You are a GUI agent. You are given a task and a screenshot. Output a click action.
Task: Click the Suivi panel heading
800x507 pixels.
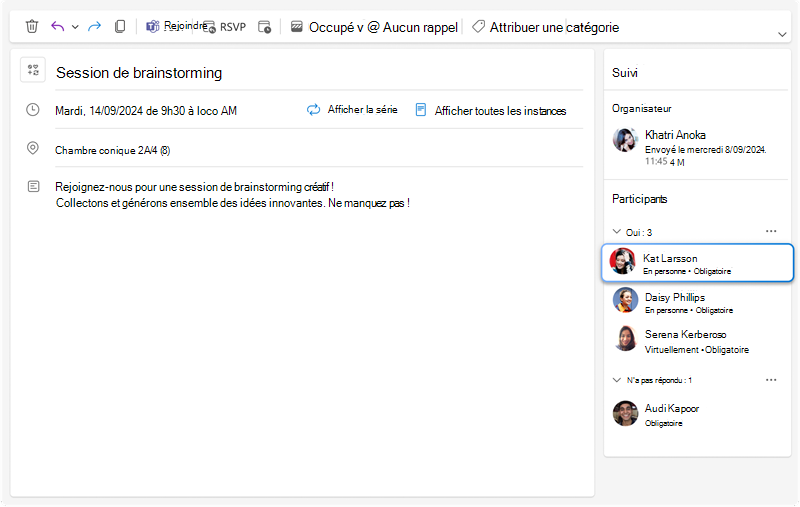[x=625, y=73]
